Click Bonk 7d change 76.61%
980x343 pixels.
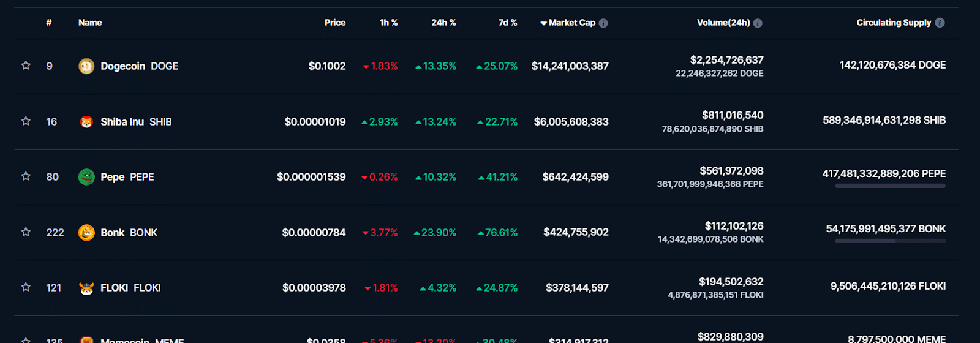(x=497, y=233)
